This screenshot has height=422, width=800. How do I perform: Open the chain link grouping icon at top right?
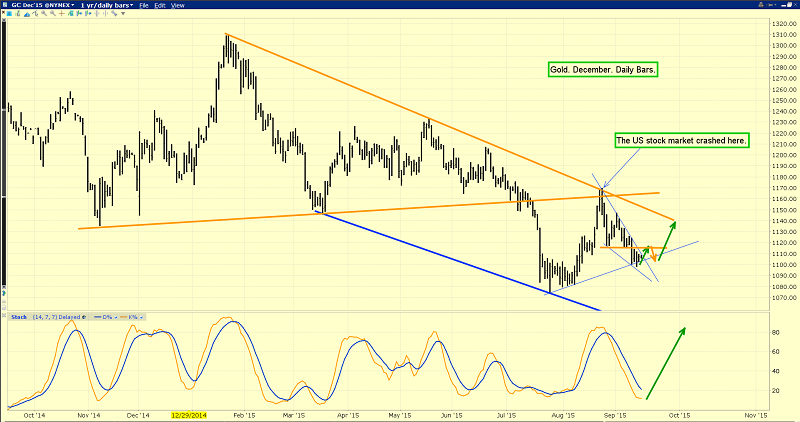[x=770, y=6]
